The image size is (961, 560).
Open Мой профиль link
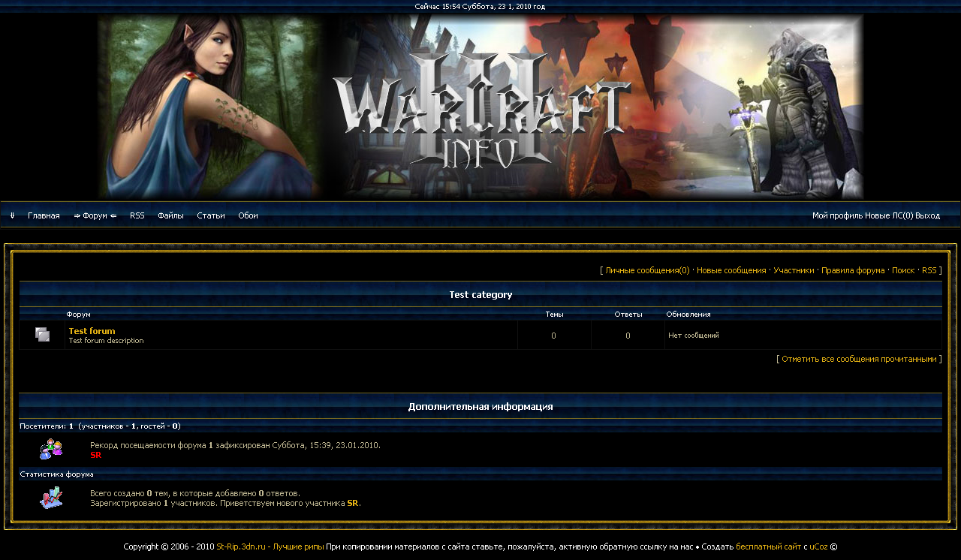(837, 215)
